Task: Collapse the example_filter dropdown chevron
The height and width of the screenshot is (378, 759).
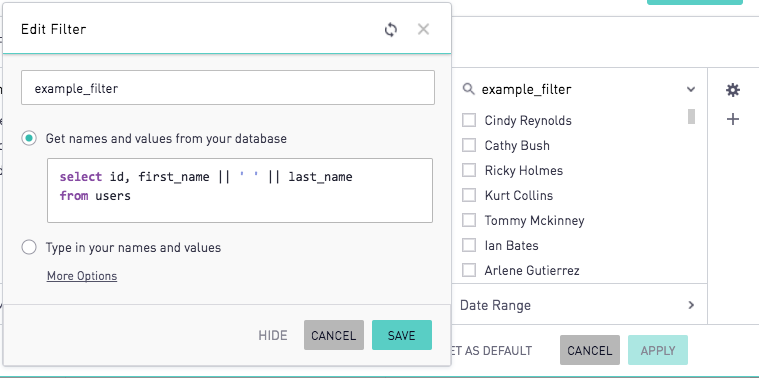Action: [x=691, y=90]
